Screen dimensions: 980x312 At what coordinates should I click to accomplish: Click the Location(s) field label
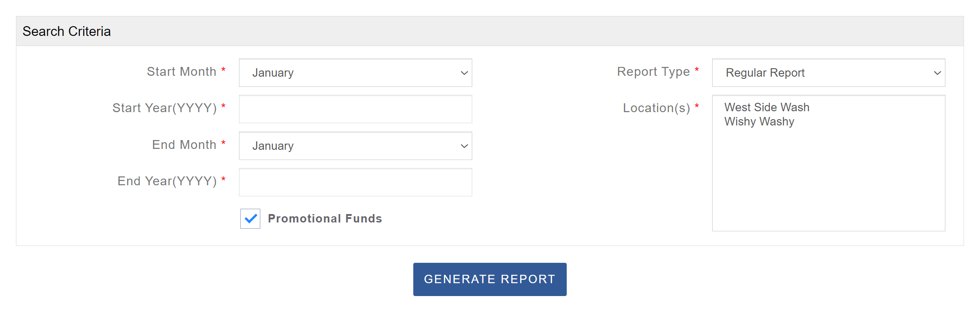tap(656, 108)
